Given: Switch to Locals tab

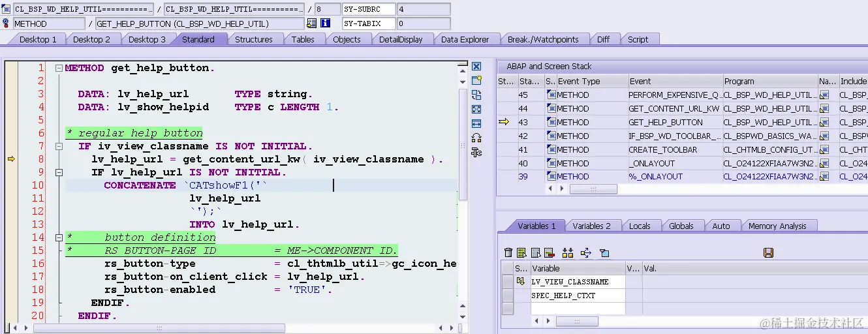Looking at the screenshot, I should pos(640,226).
